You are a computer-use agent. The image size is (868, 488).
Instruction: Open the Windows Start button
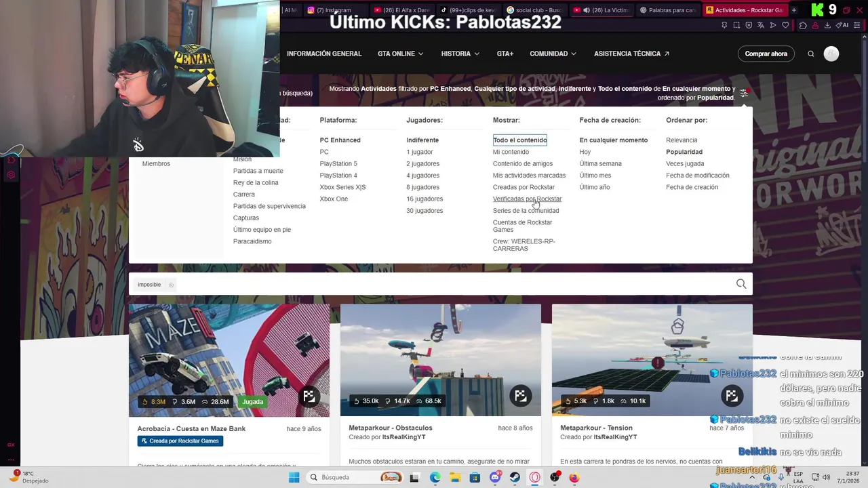(294, 477)
